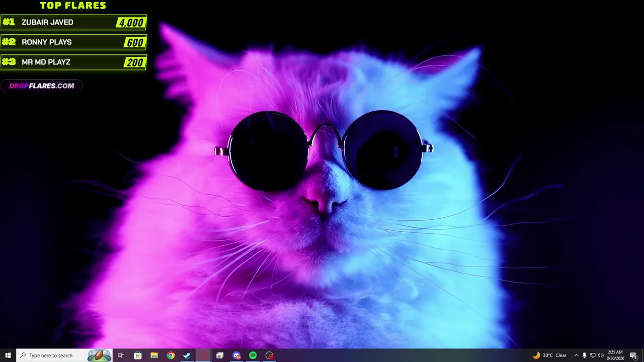Click the Type here to search box
644x362 pixels.
(64, 355)
